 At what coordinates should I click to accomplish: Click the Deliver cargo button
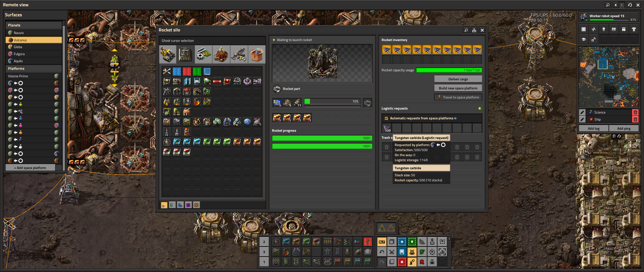click(x=458, y=79)
